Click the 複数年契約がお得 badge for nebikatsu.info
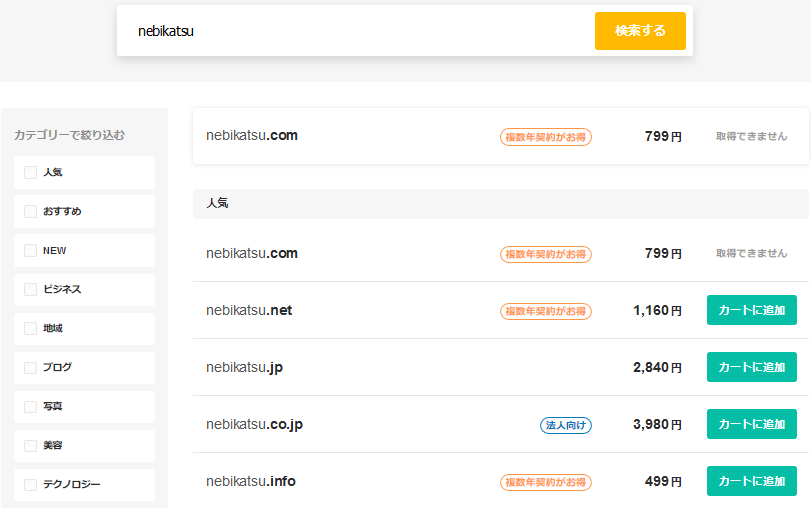Viewport: 811px width, 508px height. tap(545, 482)
